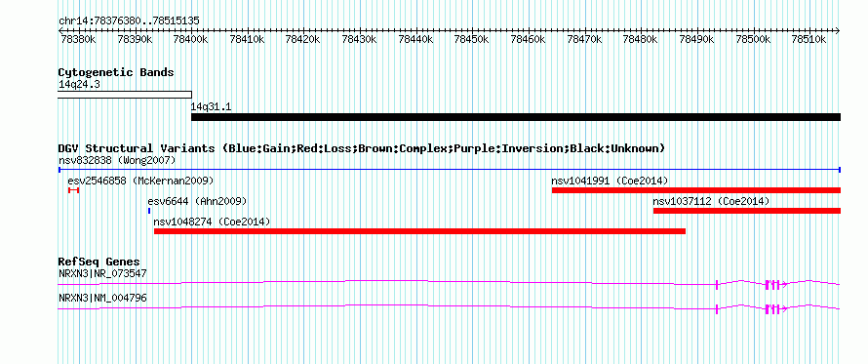The width and height of the screenshot is (868, 364).
Task: Open variant nsv1048274 (Coe2014) label
Action: click(x=212, y=222)
